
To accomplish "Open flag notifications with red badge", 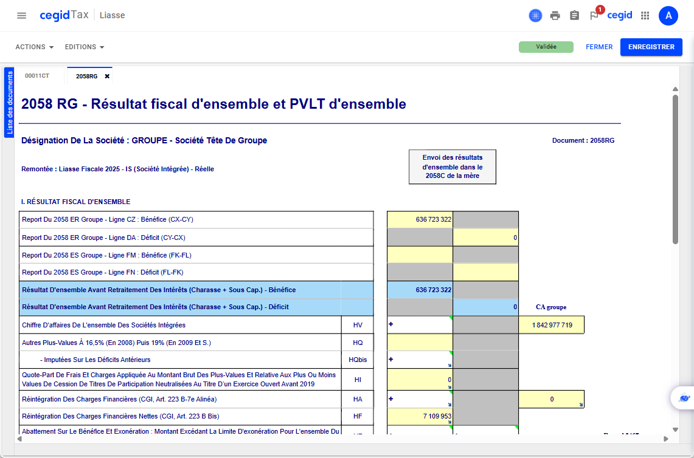I will click(595, 15).
